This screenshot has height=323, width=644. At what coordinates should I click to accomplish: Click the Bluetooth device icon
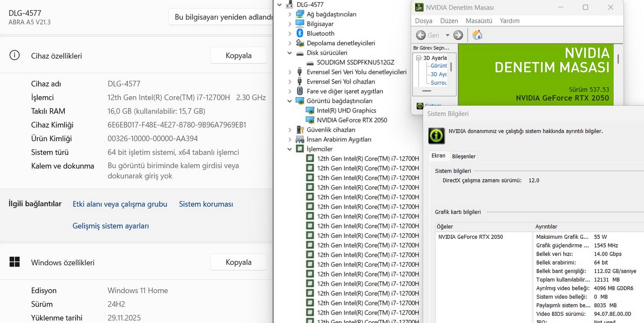300,33
